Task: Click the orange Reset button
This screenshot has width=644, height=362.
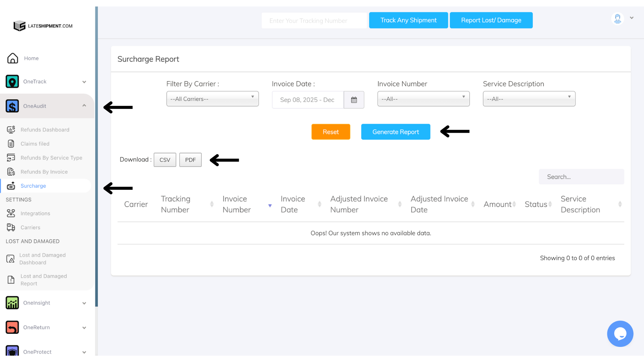Action: coord(330,132)
